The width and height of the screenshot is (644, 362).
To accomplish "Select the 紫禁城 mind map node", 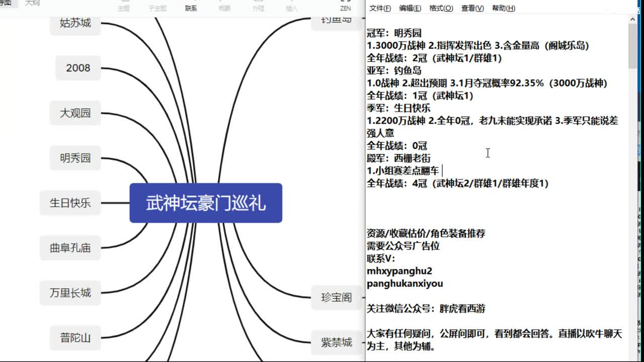I will pos(337,342).
